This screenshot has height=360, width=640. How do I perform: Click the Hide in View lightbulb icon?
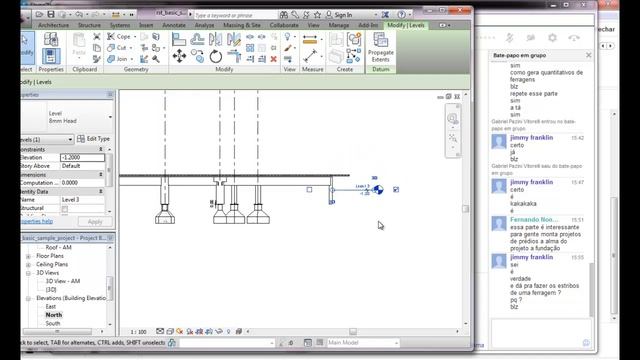[x=287, y=37]
